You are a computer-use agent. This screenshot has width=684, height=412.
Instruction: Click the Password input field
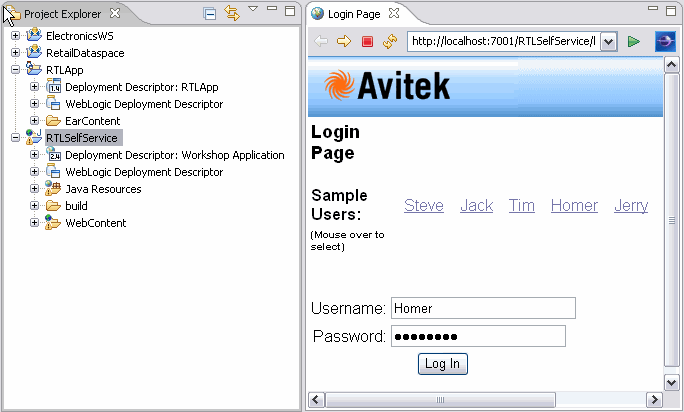479,336
